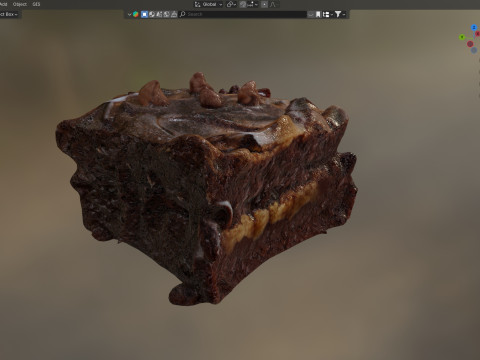Open the proportional editing falloff curve
480x360 pixels.
[x=274, y=4]
